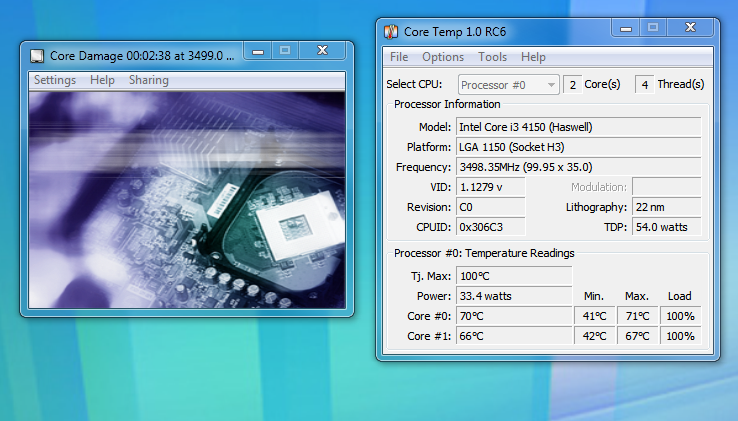Open the Help menu in Core Temp
Image resolution: width=738 pixels, height=421 pixels.
click(533, 57)
